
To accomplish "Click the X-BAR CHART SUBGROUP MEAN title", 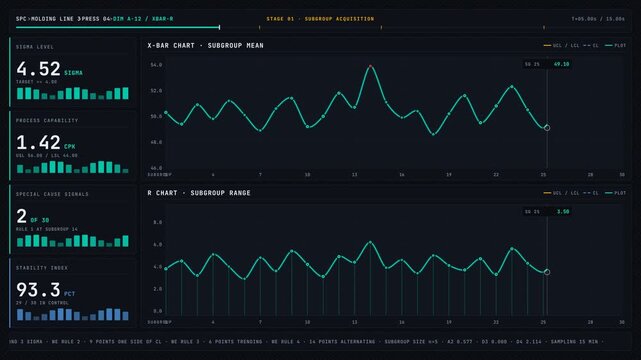I will point(206,45).
